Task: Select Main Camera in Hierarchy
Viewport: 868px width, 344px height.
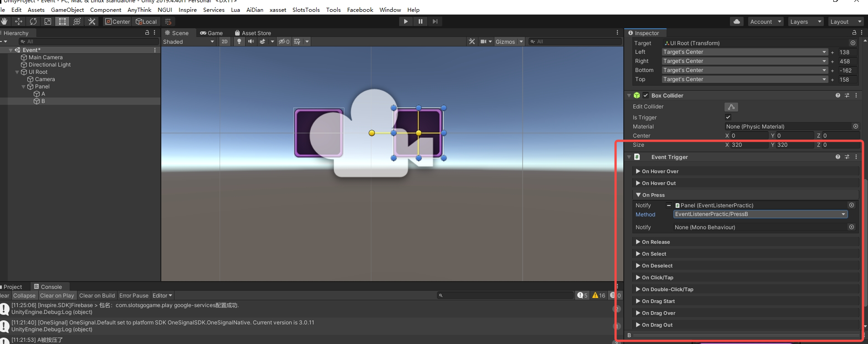Action: [x=46, y=57]
